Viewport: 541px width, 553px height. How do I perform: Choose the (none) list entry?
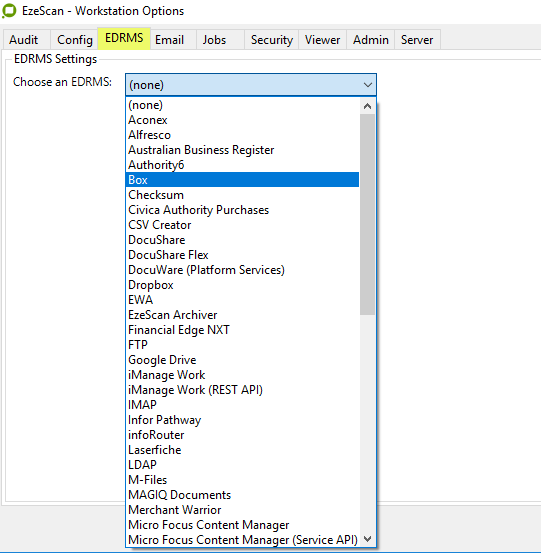pyautogui.click(x=242, y=105)
